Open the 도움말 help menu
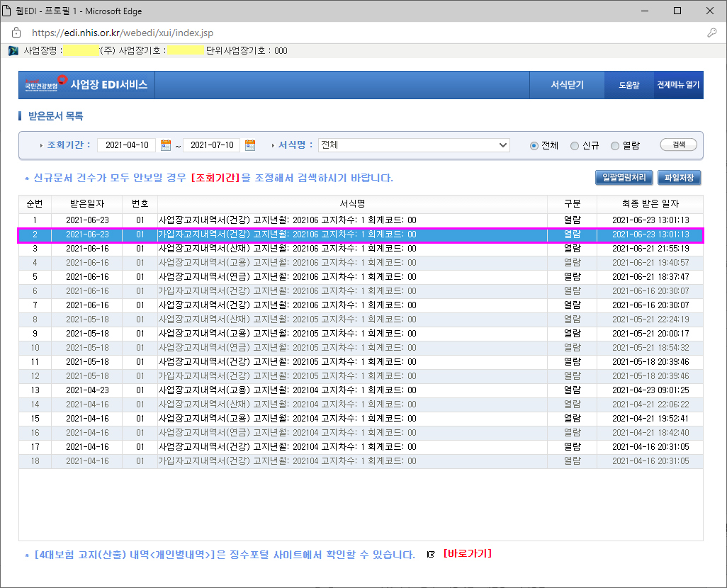Screen dimensions: 727x588 pyautogui.click(x=629, y=85)
